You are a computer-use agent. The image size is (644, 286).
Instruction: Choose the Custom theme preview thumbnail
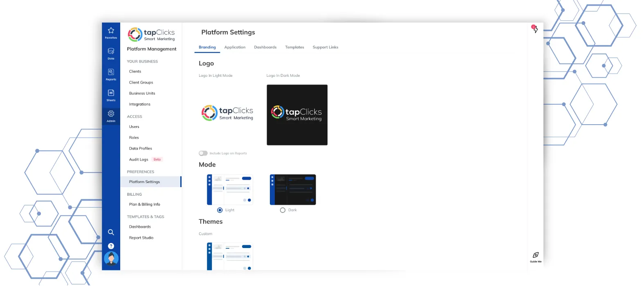click(230, 256)
